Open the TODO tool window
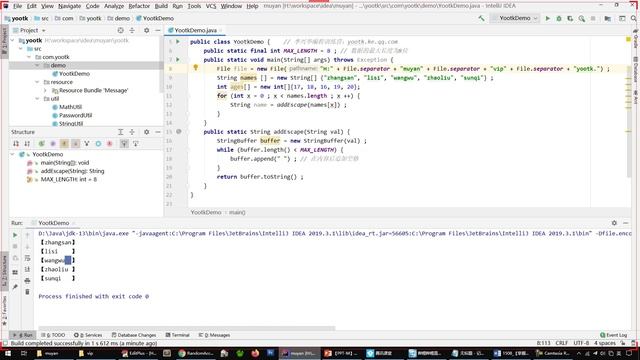 (x=53, y=335)
